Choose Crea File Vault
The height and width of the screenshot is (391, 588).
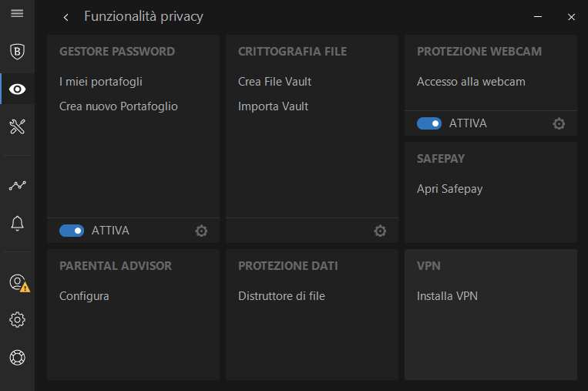[x=274, y=82]
